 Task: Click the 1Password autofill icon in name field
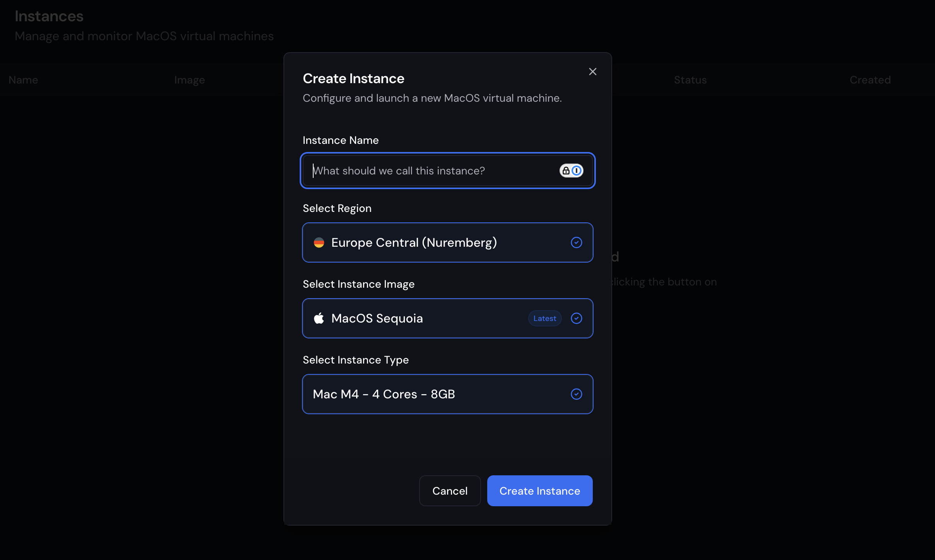[577, 170]
